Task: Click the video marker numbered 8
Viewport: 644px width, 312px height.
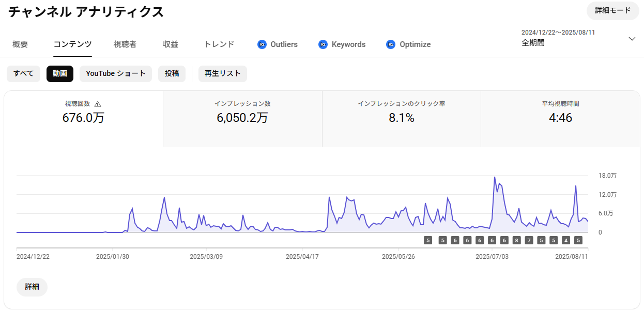Action: tap(516, 240)
